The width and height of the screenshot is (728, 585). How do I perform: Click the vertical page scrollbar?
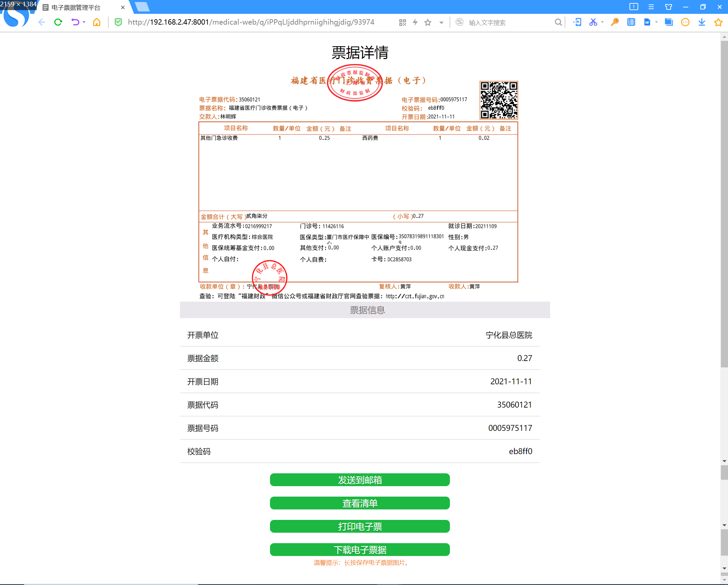[x=724, y=202]
